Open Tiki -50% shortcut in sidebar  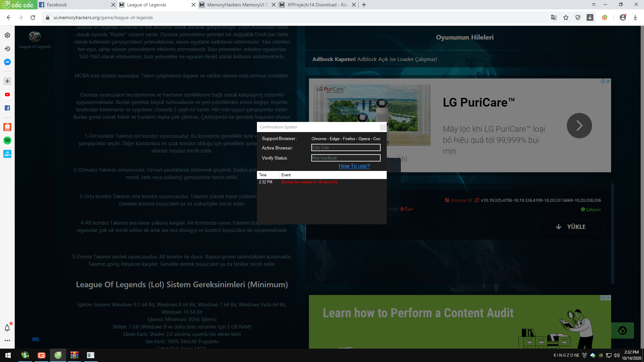[x=7, y=154]
